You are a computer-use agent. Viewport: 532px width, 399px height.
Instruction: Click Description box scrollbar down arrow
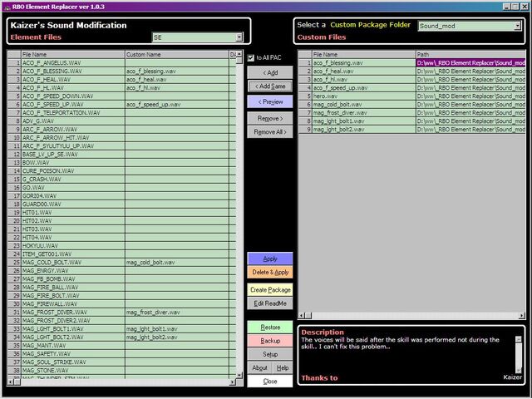point(519,370)
